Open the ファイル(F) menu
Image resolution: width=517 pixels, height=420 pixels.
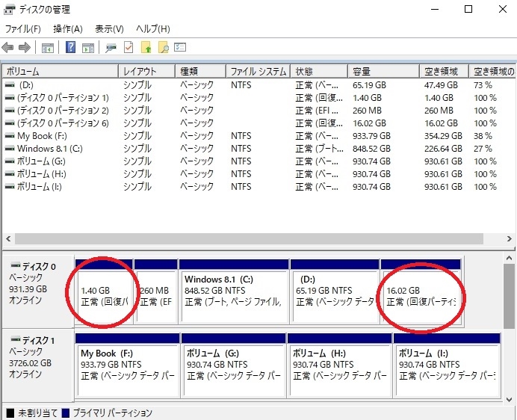coord(22,29)
